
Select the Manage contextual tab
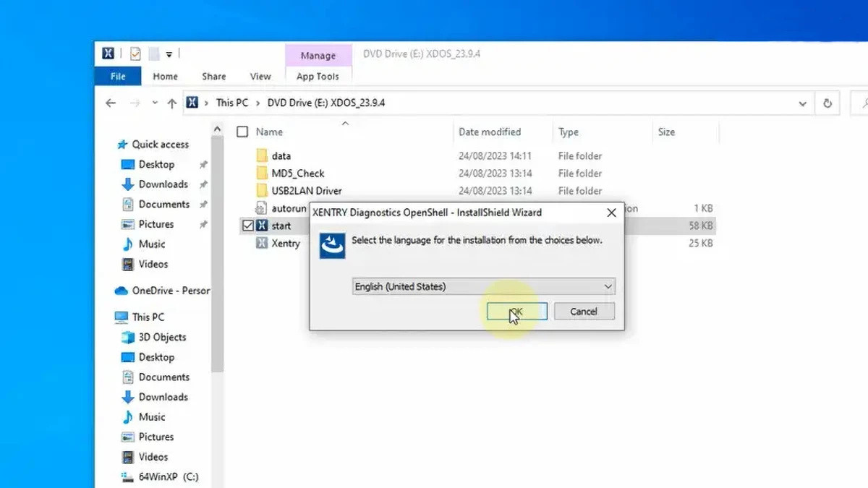318,56
